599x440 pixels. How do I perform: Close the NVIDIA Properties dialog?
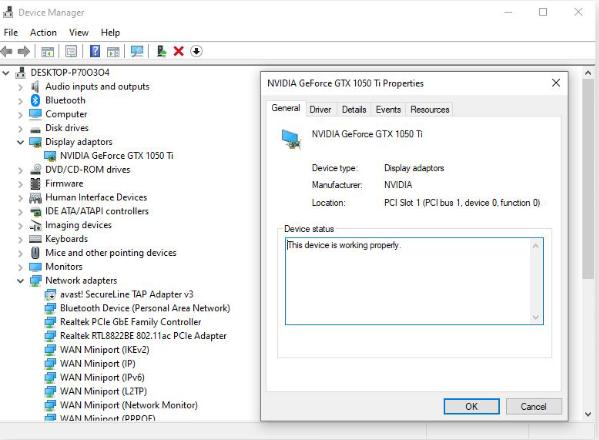tap(556, 83)
